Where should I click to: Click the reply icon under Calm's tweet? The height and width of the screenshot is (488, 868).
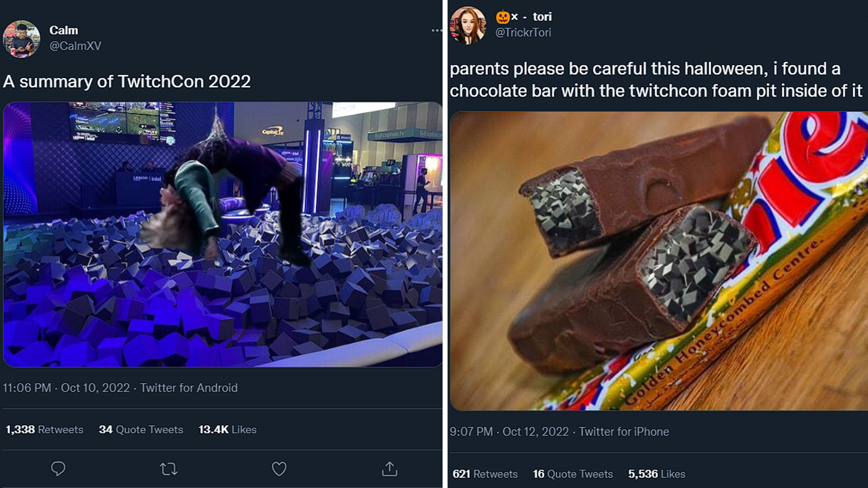point(58,469)
